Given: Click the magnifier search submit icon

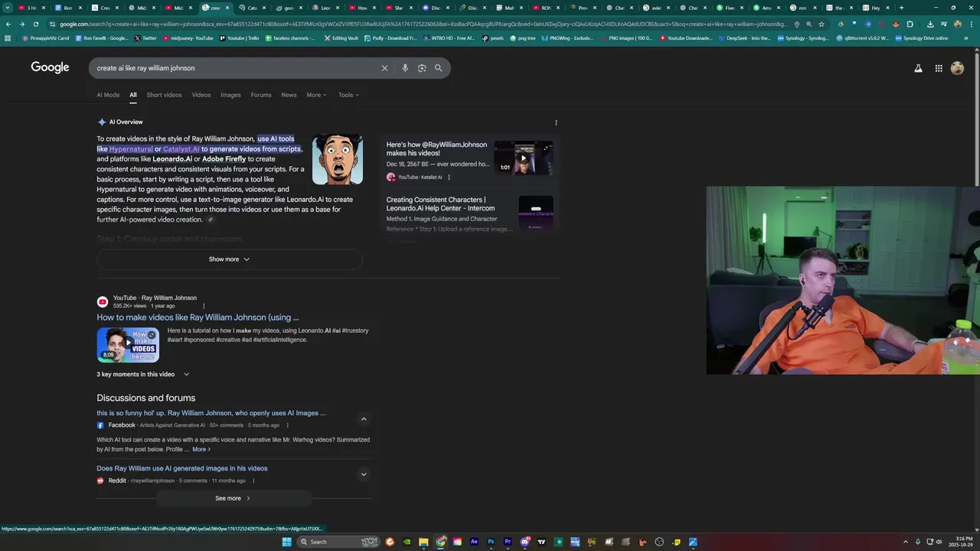Looking at the screenshot, I should 439,68.
